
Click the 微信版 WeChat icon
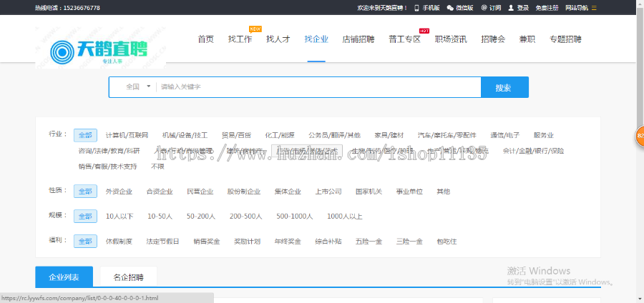[x=450, y=8]
